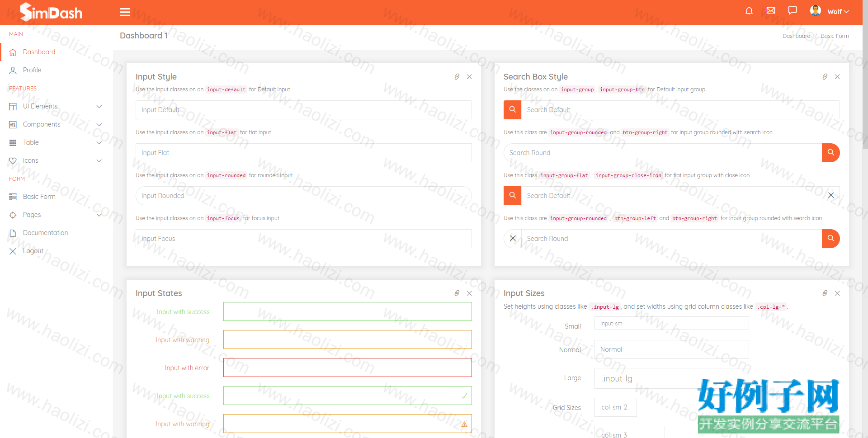The width and height of the screenshot is (868, 438).
Task: Click search button beside Search Default with close icon
Action: coord(513,196)
